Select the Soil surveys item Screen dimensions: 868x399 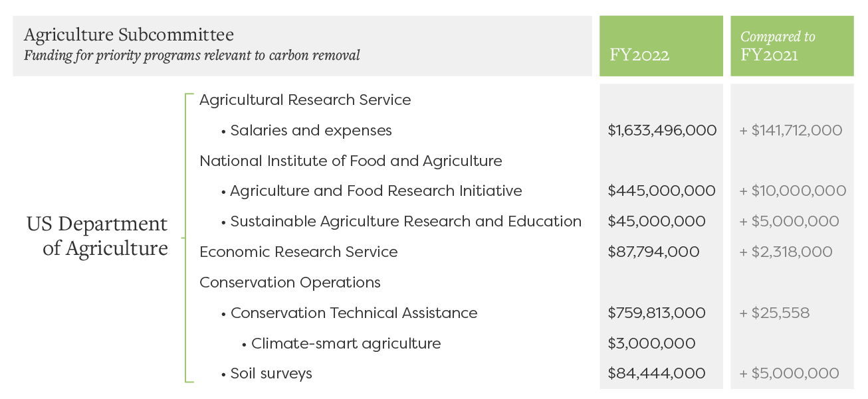267,374
